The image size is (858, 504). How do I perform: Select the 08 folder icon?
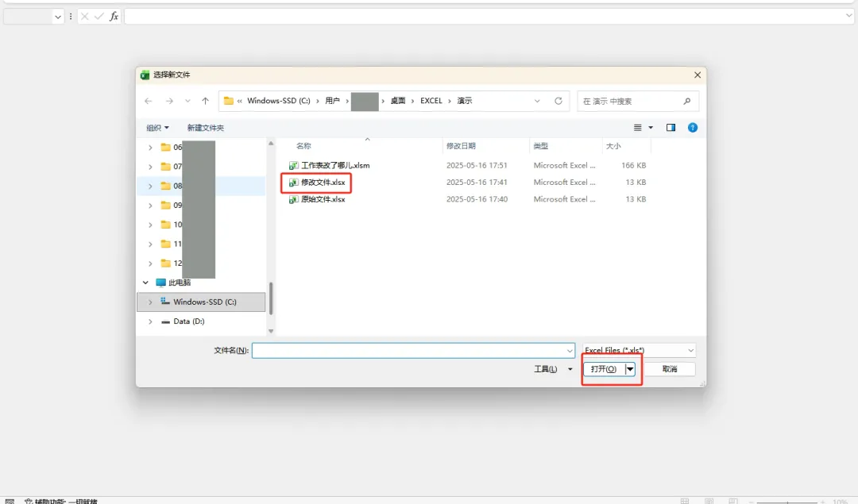pyautogui.click(x=166, y=186)
